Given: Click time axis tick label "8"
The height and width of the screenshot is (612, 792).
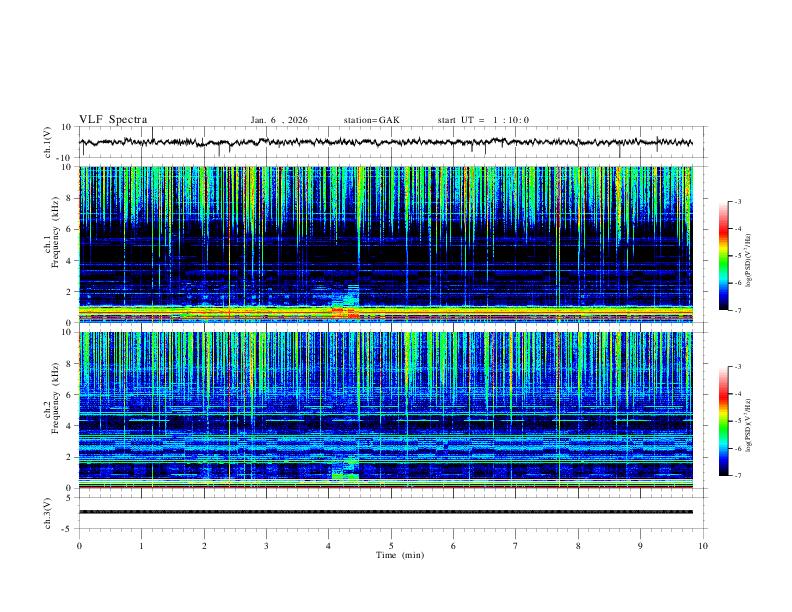Looking at the screenshot, I should click(x=578, y=546).
